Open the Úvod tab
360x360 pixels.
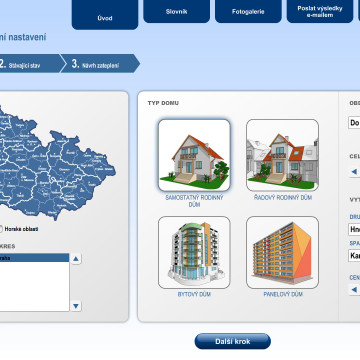coord(105,15)
